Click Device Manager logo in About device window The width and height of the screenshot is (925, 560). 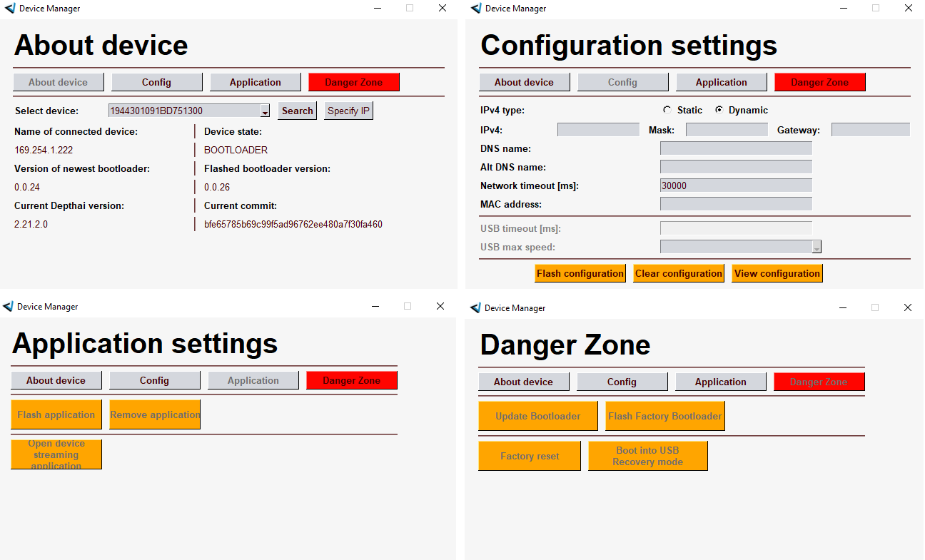(x=9, y=9)
